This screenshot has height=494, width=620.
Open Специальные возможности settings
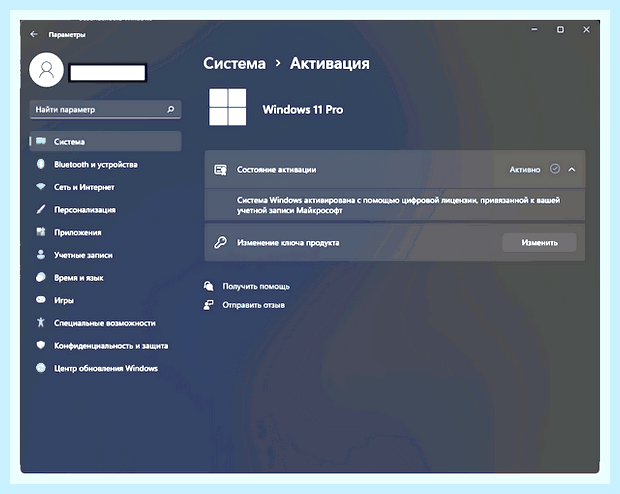[106, 323]
